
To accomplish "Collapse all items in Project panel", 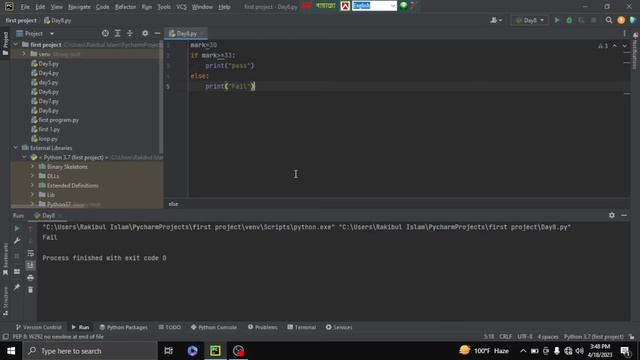I will (130, 33).
